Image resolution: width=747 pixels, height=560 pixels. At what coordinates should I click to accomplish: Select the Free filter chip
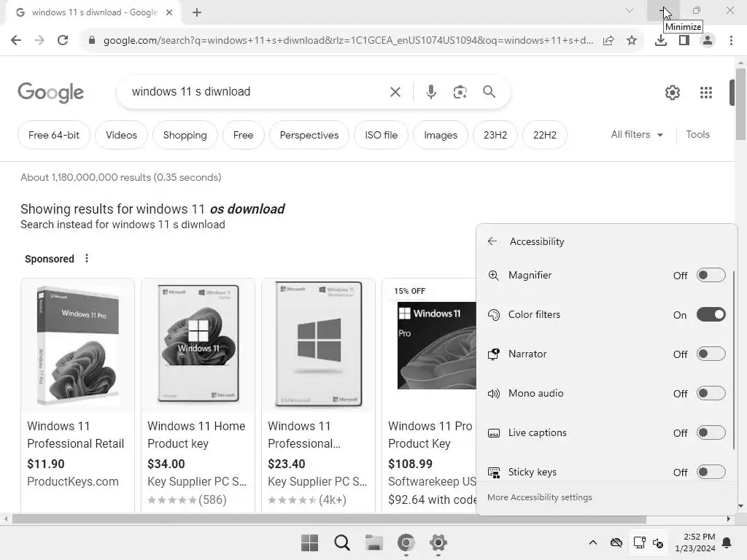point(243,135)
